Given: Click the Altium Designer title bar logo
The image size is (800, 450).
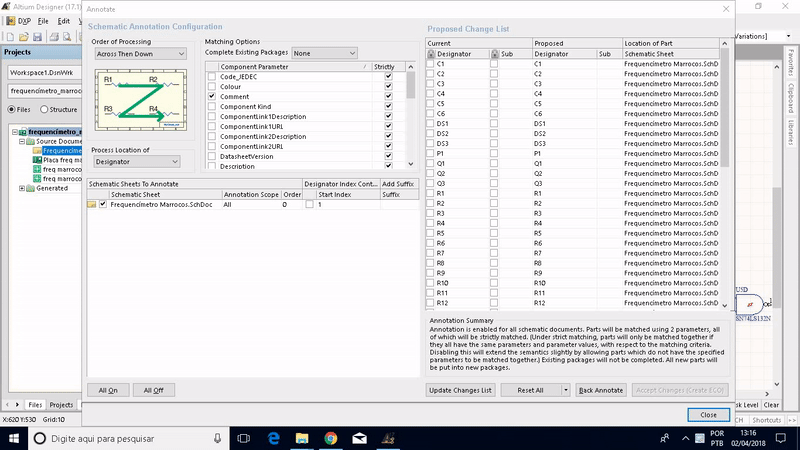Looking at the screenshot, I should [x=6, y=7].
